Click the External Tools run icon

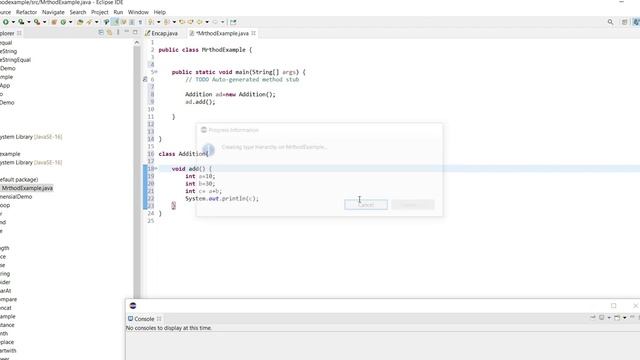pyautogui.click(x=37, y=22)
